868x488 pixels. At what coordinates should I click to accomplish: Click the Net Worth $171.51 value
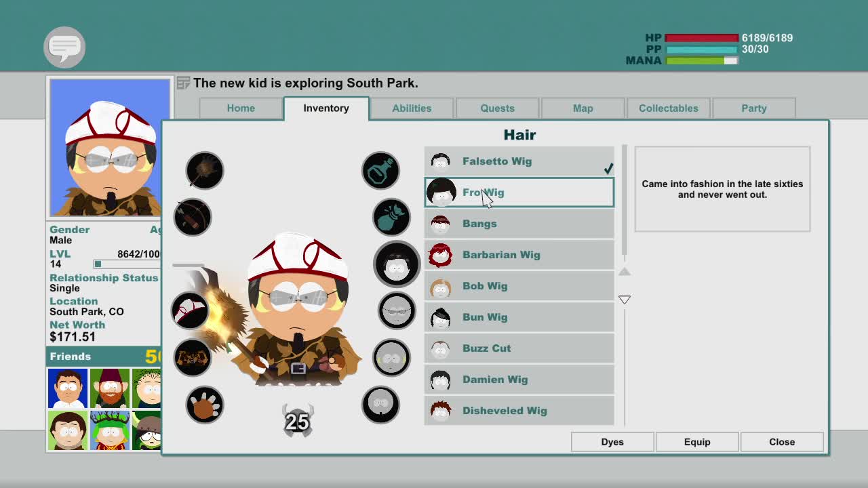pos(73,337)
